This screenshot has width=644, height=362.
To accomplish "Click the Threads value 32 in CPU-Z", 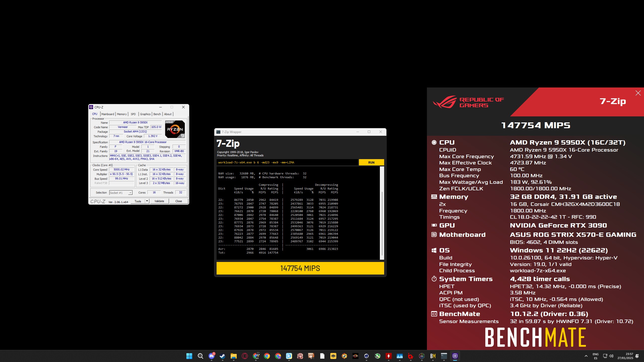I will [x=181, y=192].
